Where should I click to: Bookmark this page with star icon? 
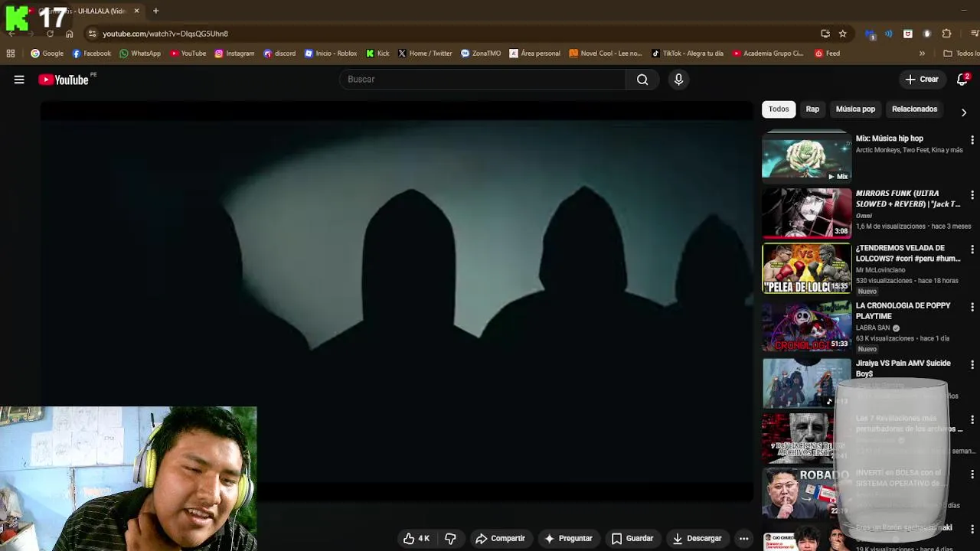843,34
